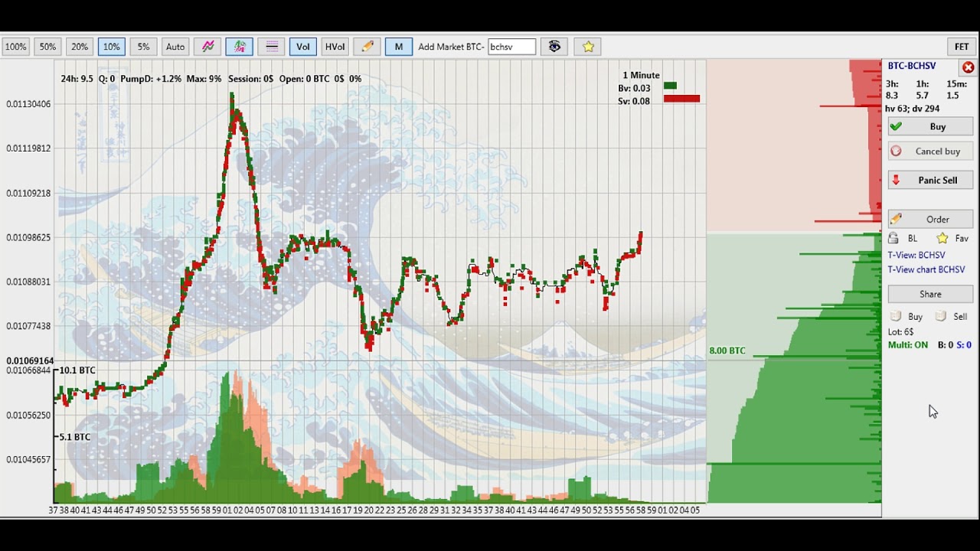Click the small Sell copy icon
The image size is (980, 551).
[941, 316]
